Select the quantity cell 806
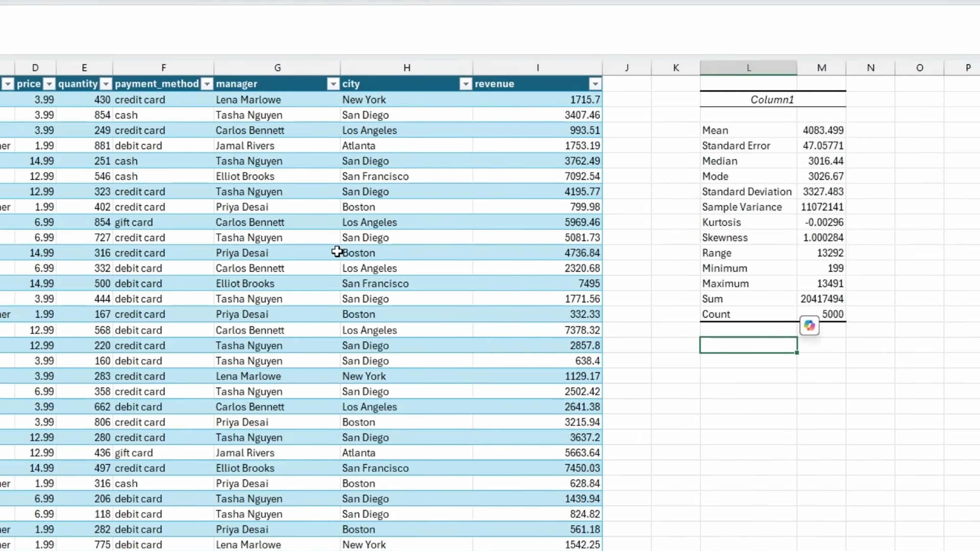 84,422
